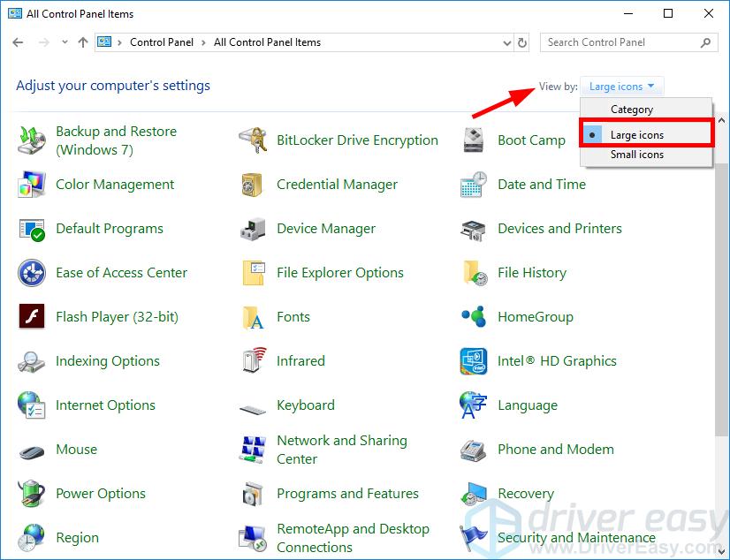730x560 pixels.
Task: Open the Default Programs icon
Action: (x=32, y=229)
